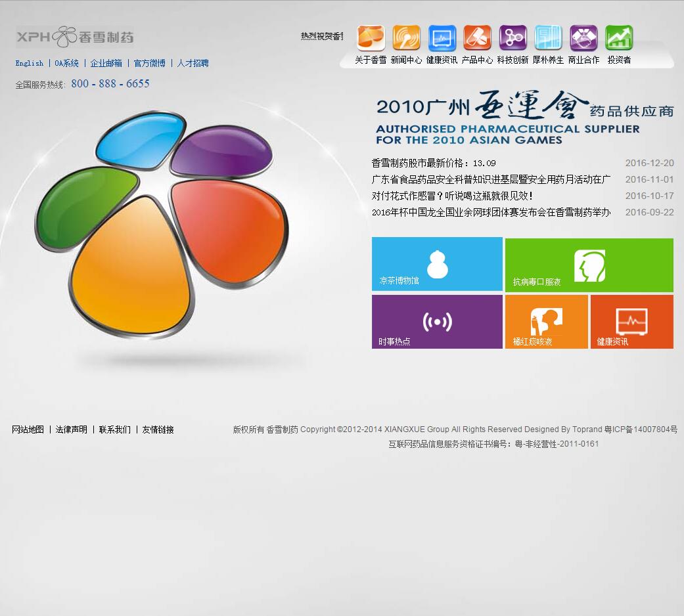Screen dimensions: 684x616
Task: Click the XPH 香雪制药 logo
Action: (75, 37)
